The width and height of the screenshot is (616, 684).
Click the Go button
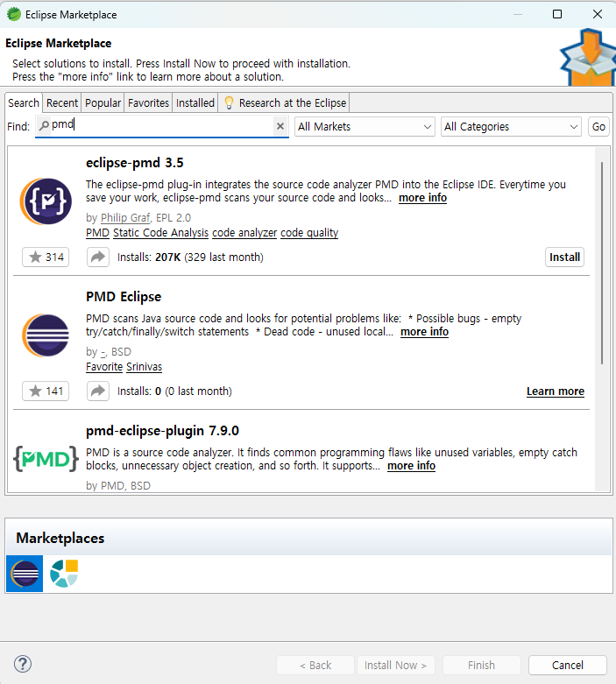click(598, 126)
